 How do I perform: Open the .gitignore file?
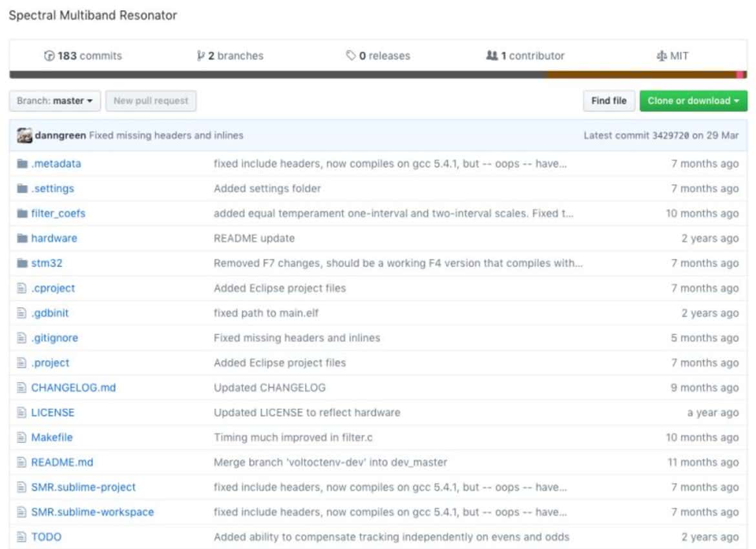pyautogui.click(x=54, y=338)
